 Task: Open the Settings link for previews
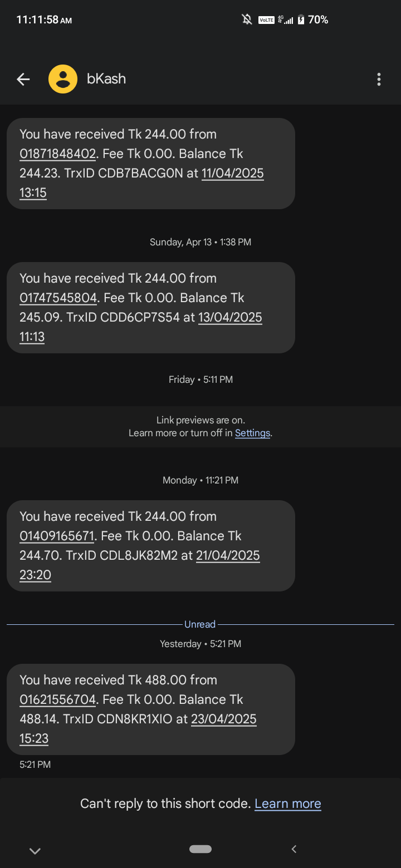click(x=252, y=433)
